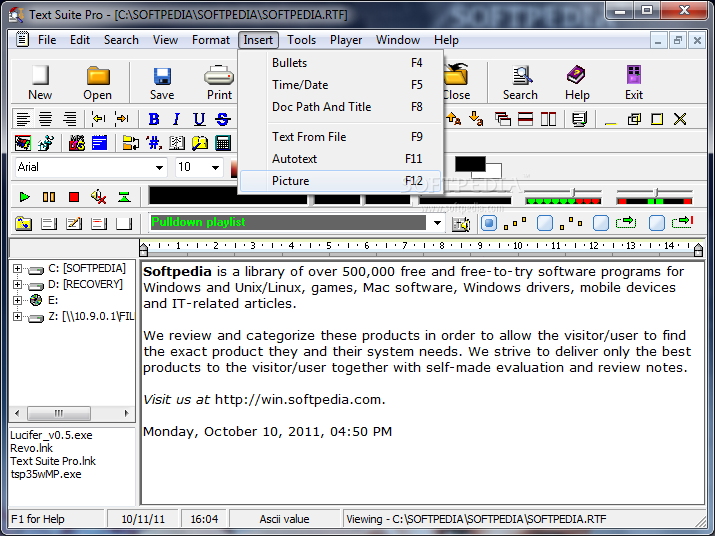Image resolution: width=715 pixels, height=536 pixels.
Task: Click the convert to uppercase icon
Action: (x=454, y=119)
